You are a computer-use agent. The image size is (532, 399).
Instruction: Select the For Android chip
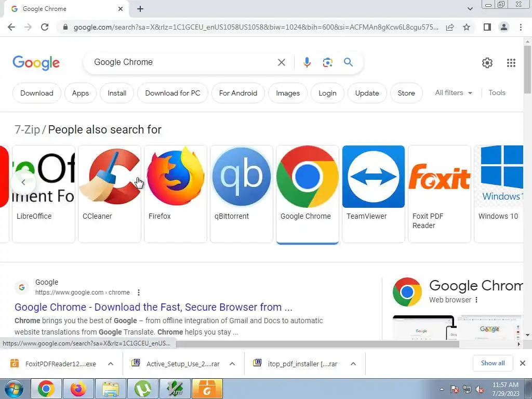238,93
